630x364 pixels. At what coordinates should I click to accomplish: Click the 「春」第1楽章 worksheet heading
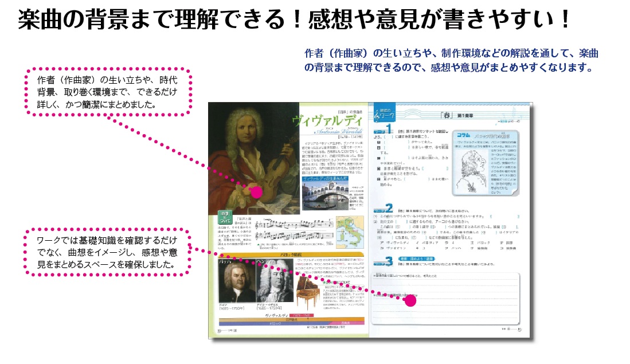click(x=457, y=115)
